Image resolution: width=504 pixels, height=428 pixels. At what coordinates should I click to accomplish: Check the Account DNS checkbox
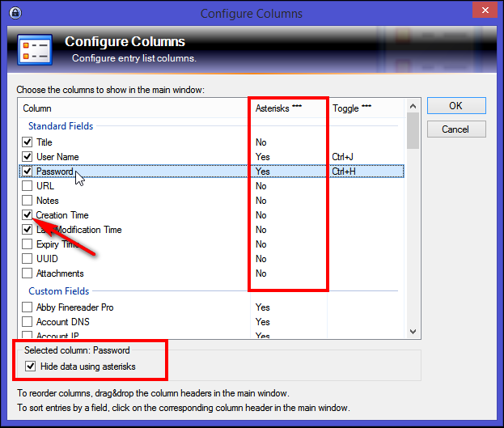click(x=28, y=321)
